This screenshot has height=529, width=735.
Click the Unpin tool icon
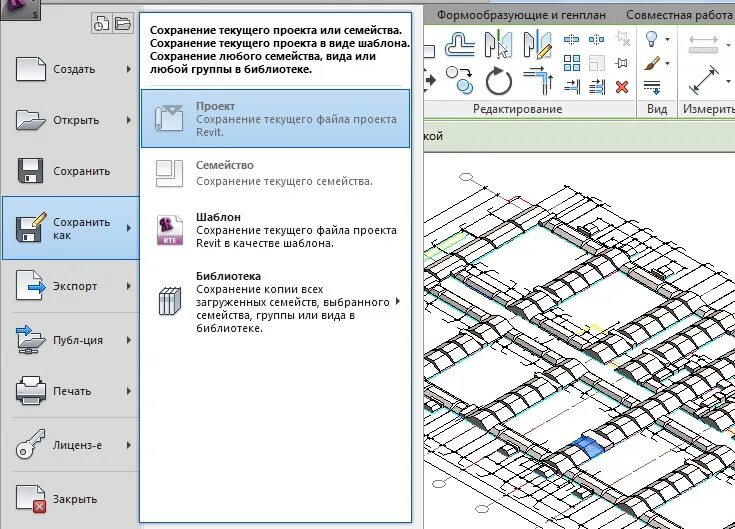pyautogui.click(x=622, y=39)
